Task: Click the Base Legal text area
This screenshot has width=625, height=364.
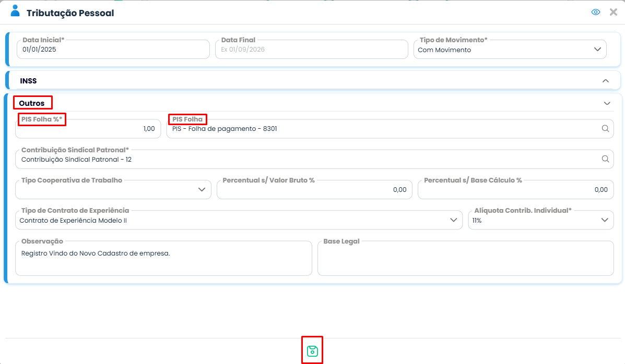Action: point(466,258)
